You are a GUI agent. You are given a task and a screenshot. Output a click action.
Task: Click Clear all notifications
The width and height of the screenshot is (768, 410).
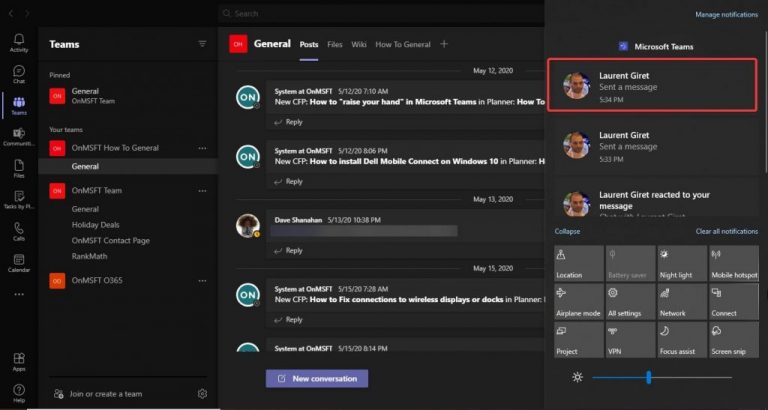[726, 231]
